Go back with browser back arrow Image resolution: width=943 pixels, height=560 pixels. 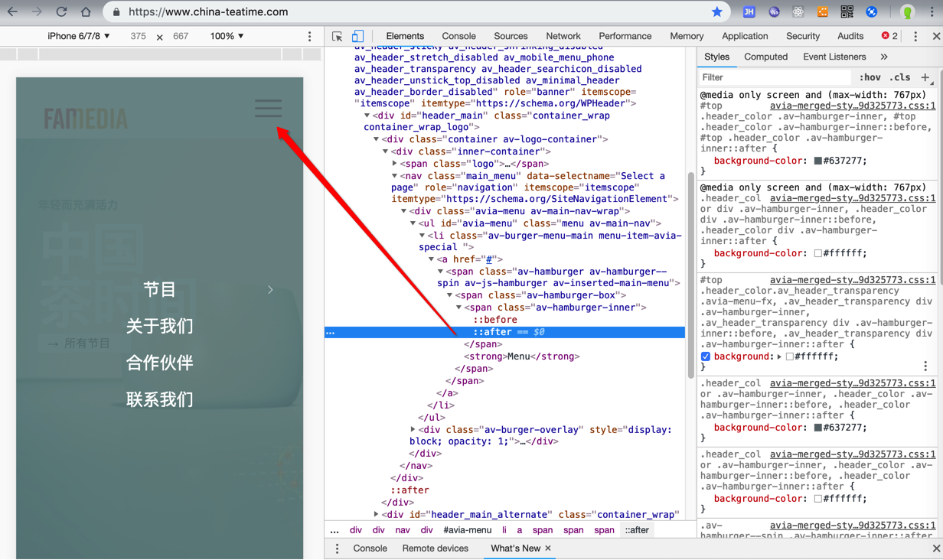pyautogui.click(x=12, y=12)
